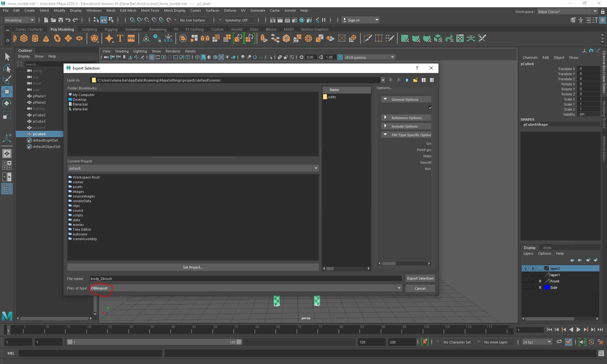Click the SVG tool shelf icon
Screen dimensions: 607x364
pos(131,38)
